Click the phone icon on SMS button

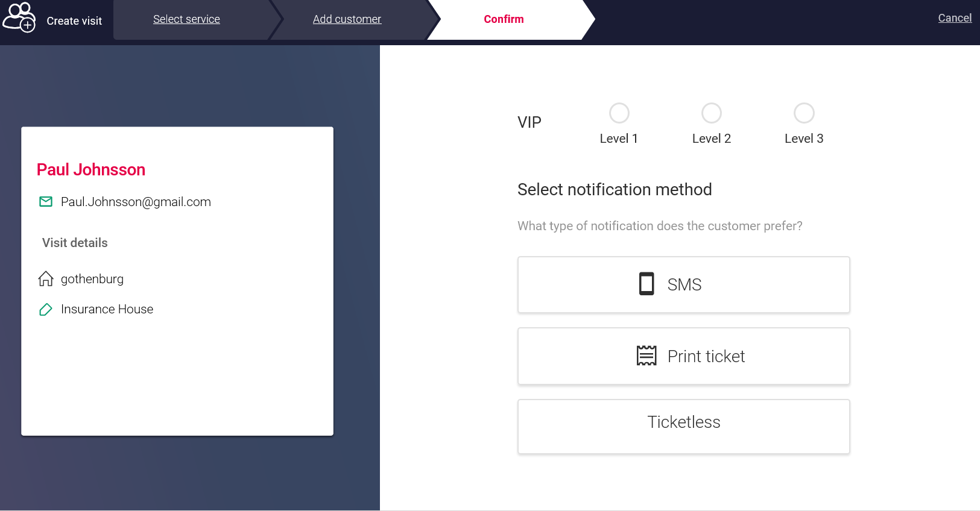click(646, 284)
